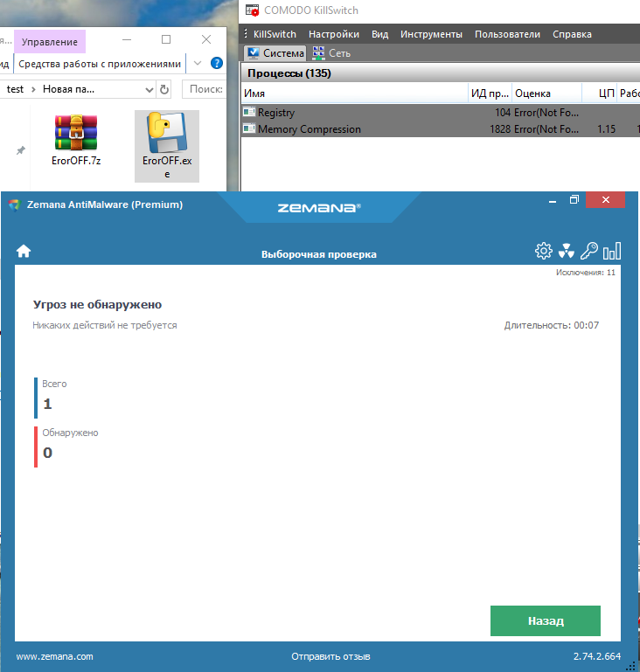Open the www.zemana.com link
This screenshot has height=672, width=640.
(54, 656)
